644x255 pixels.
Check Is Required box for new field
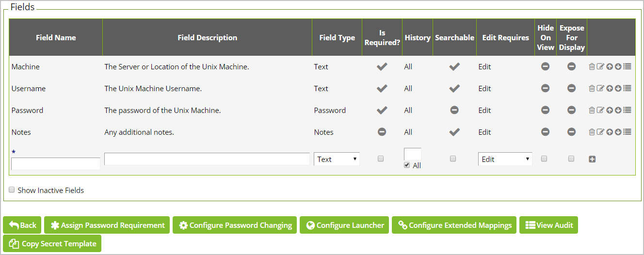point(381,159)
